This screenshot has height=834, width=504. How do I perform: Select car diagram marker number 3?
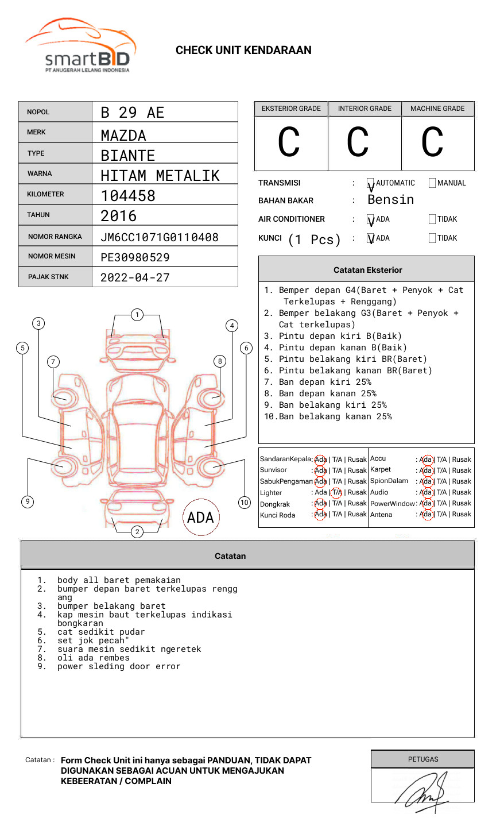[x=38, y=323]
